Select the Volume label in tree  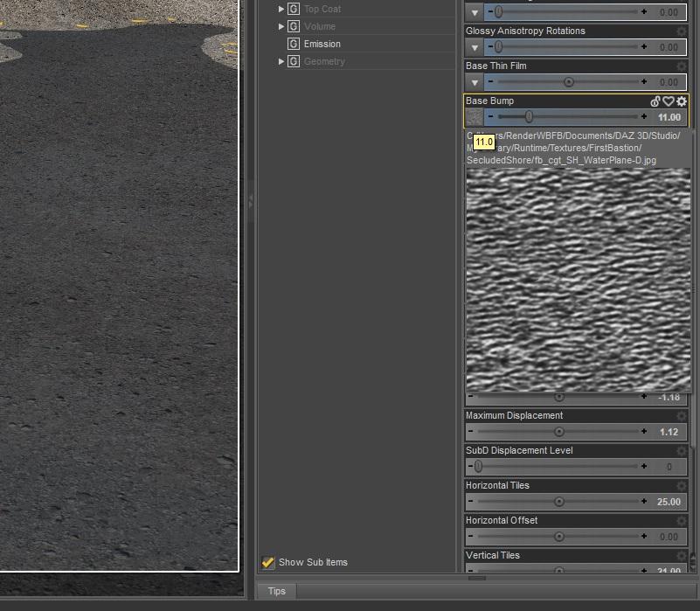(x=320, y=26)
